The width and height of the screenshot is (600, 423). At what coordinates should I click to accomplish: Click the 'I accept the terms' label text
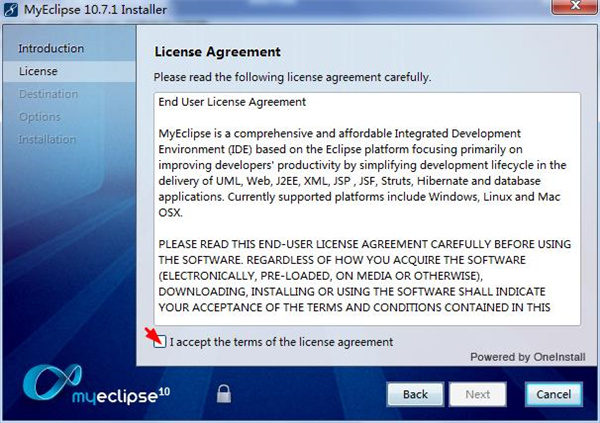pyautogui.click(x=281, y=342)
